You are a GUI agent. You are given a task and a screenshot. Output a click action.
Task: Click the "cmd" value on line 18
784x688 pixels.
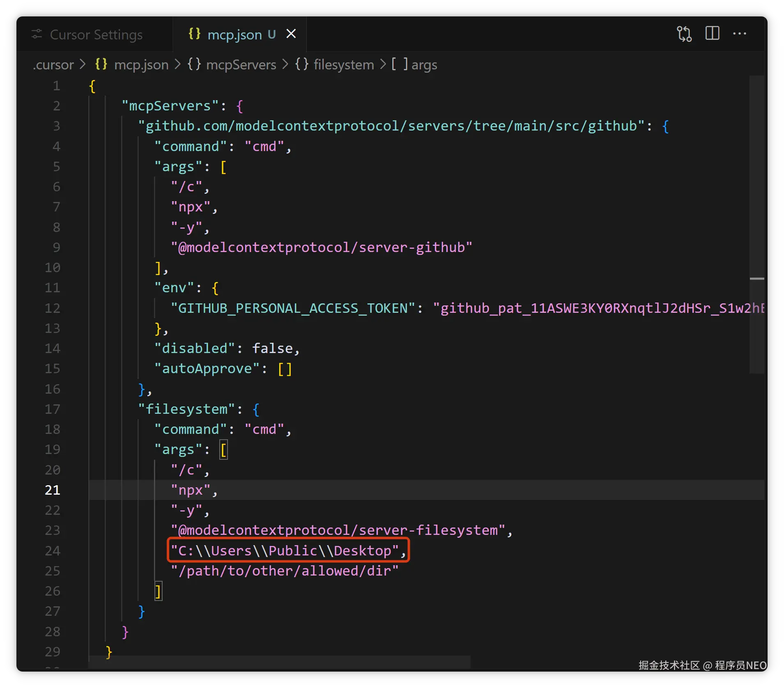click(264, 429)
